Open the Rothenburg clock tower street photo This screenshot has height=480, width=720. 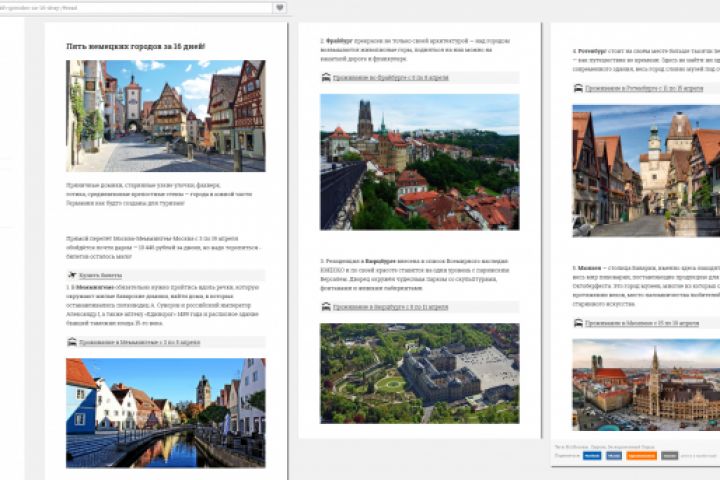click(x=646, y=171)
